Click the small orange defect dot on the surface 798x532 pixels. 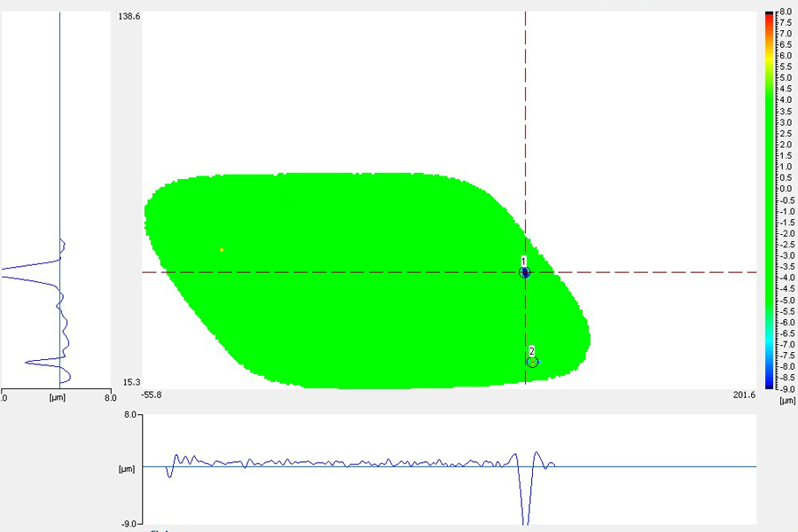[x=222, y=250]
